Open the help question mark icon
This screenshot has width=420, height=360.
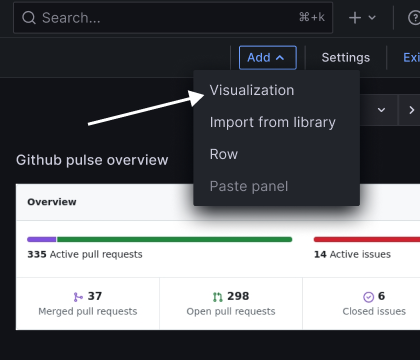coord(414,17)
